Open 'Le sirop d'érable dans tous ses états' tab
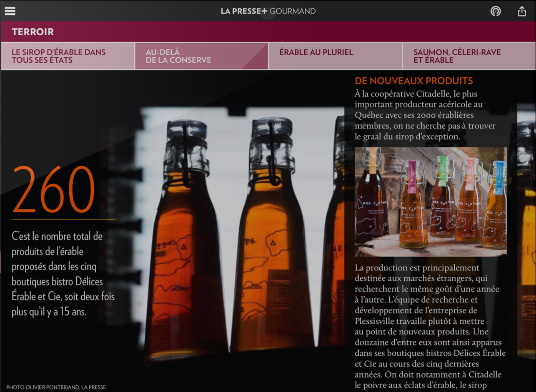 point(68,56)
